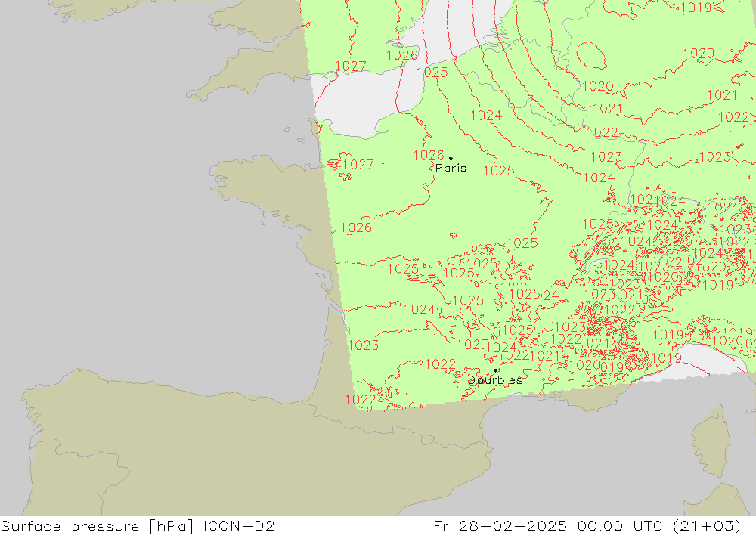Select the black dot marking Paris
Screen dimensions: 756x554
(451, 158)
